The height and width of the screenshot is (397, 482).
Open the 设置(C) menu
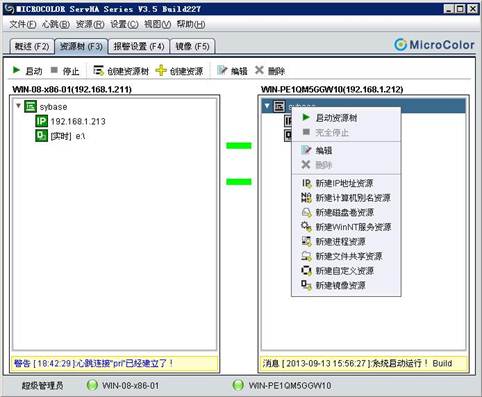click(124, 24)
